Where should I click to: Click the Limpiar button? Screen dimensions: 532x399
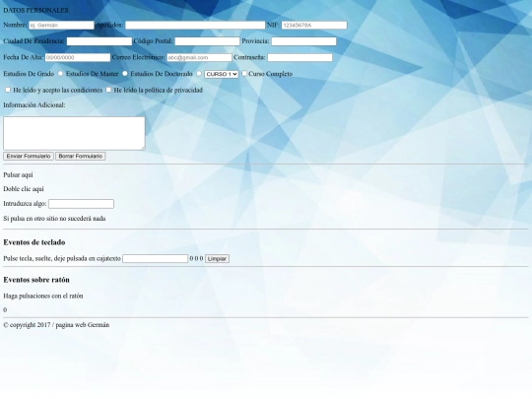[x=217, y=258]
